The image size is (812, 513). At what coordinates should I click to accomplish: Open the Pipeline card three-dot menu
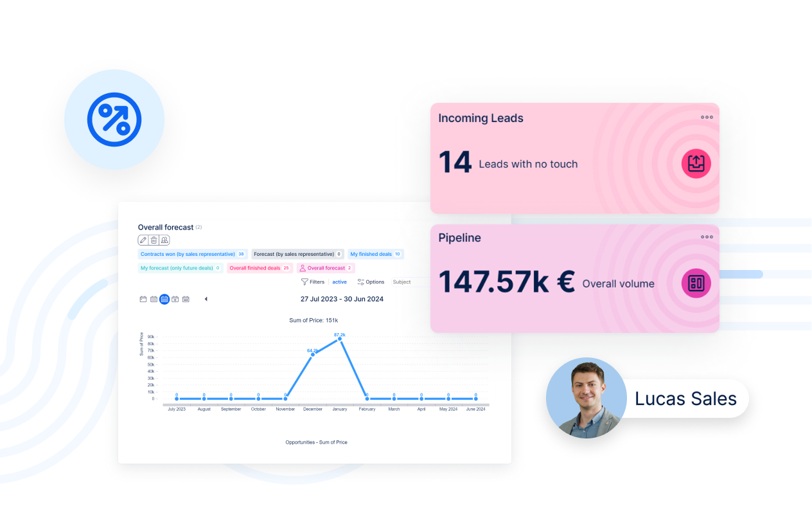pyautogui.click(x=707, y=237)
